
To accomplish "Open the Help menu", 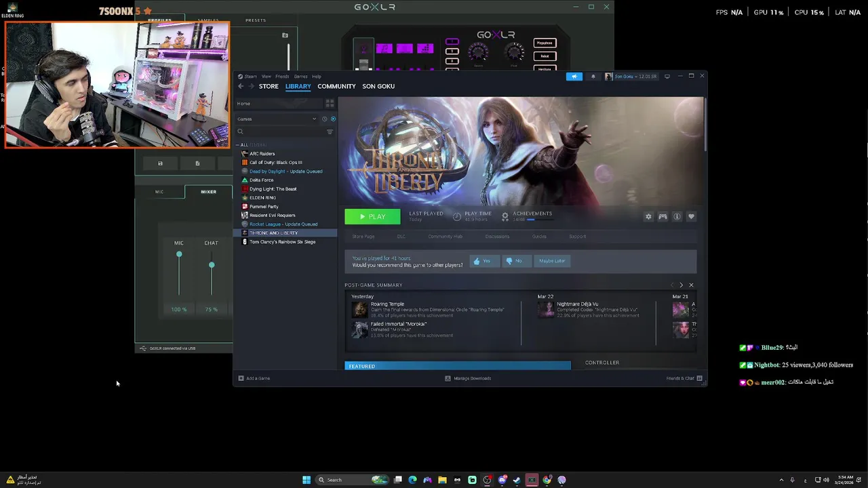I will (x=317, y=77).
